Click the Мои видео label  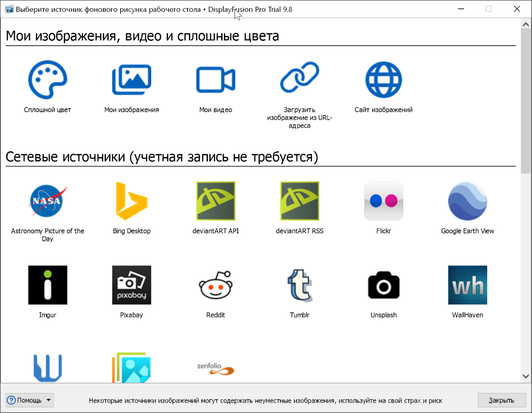click(x=216, y=110)
